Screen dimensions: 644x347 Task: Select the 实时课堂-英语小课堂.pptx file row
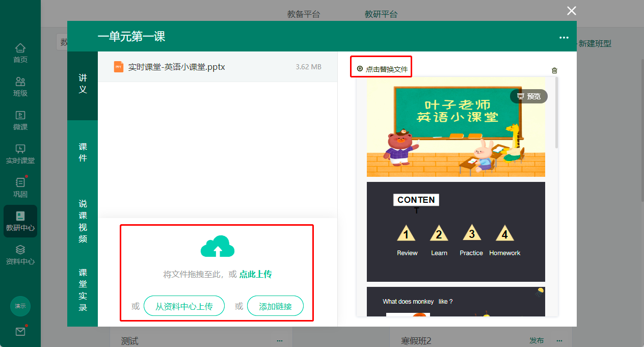(x=218, y=67)
